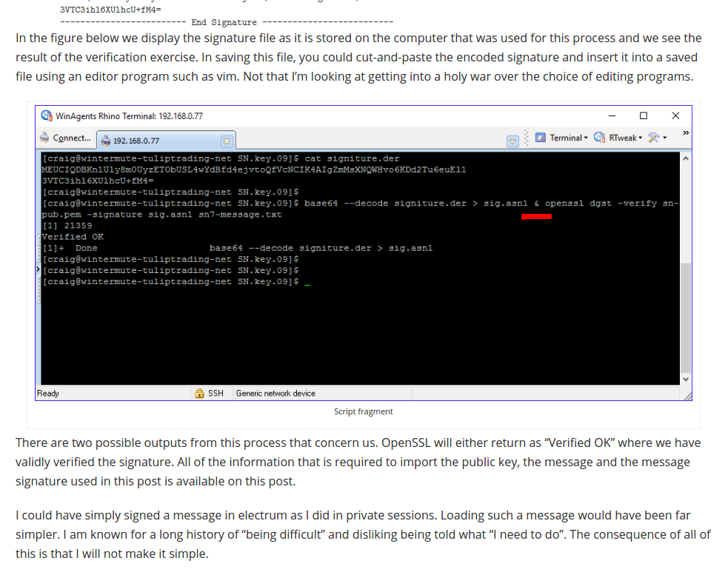
Task: Select the 192.168.0.77 session tab
Action: click(x=135, y=141)
